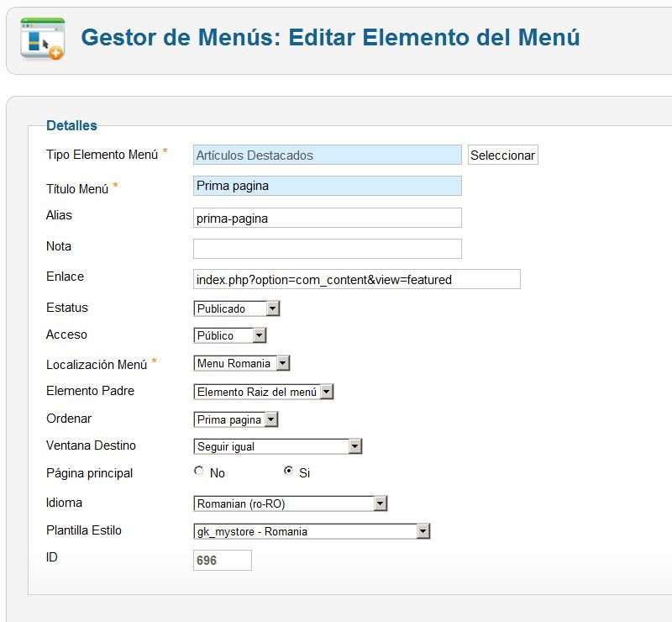Expand the Elemento Padre dropdown
The width and height of the screenshot is (672, 622).
tap(264, 392)
